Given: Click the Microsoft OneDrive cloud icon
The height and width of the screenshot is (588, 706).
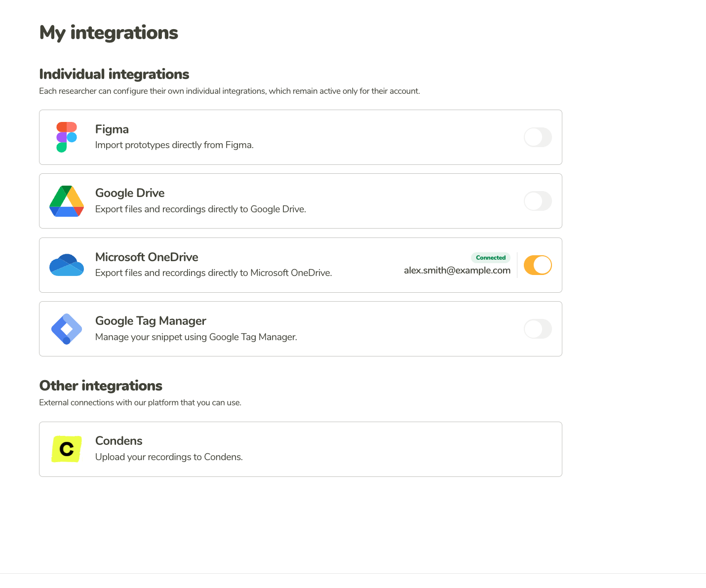Looking at the screenshot, I should click(67, 265).
